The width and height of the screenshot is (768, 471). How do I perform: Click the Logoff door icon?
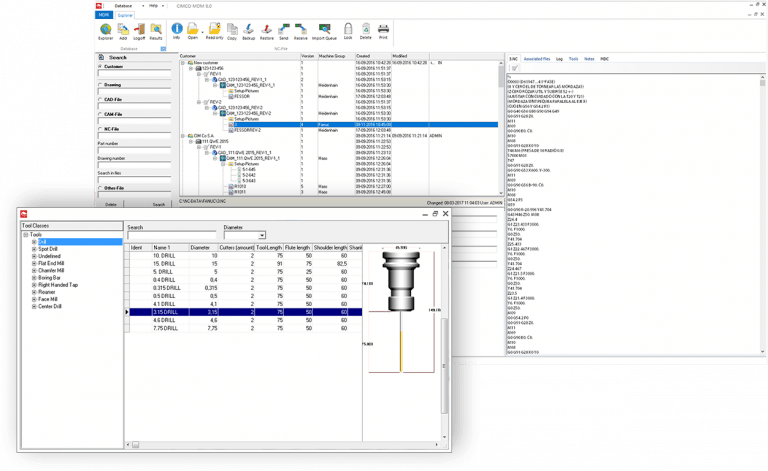[140, 30]
